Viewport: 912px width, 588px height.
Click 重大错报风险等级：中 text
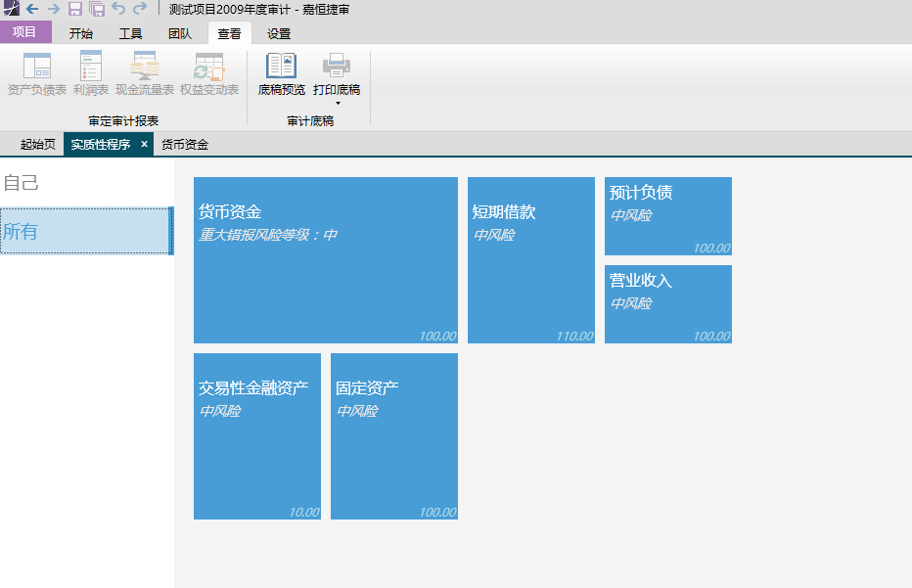tap(268, 235)
